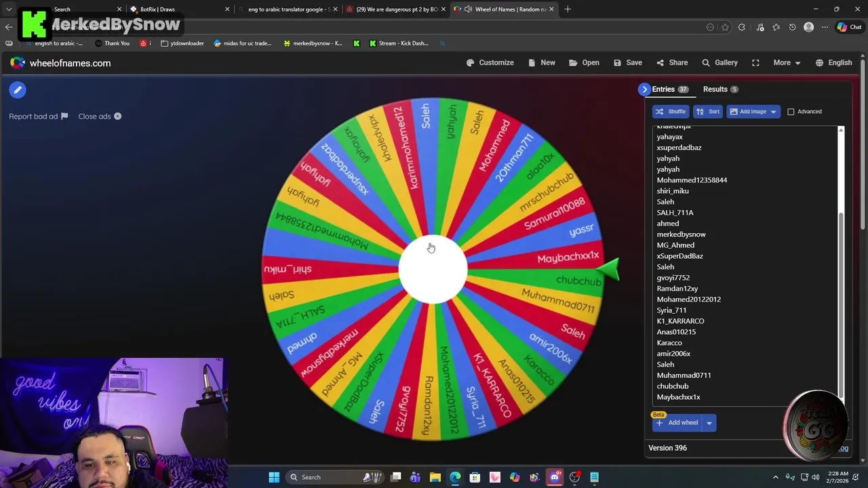Click the merkedbysnow entry in the list

coord(681,235)
